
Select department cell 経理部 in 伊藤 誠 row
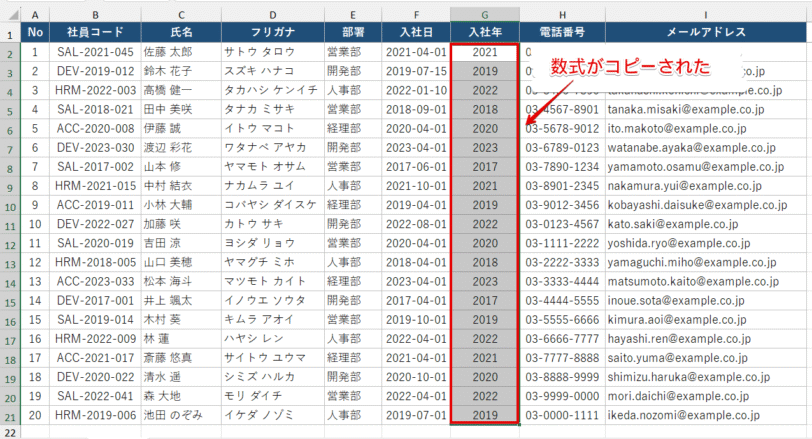tap(353, 129)
